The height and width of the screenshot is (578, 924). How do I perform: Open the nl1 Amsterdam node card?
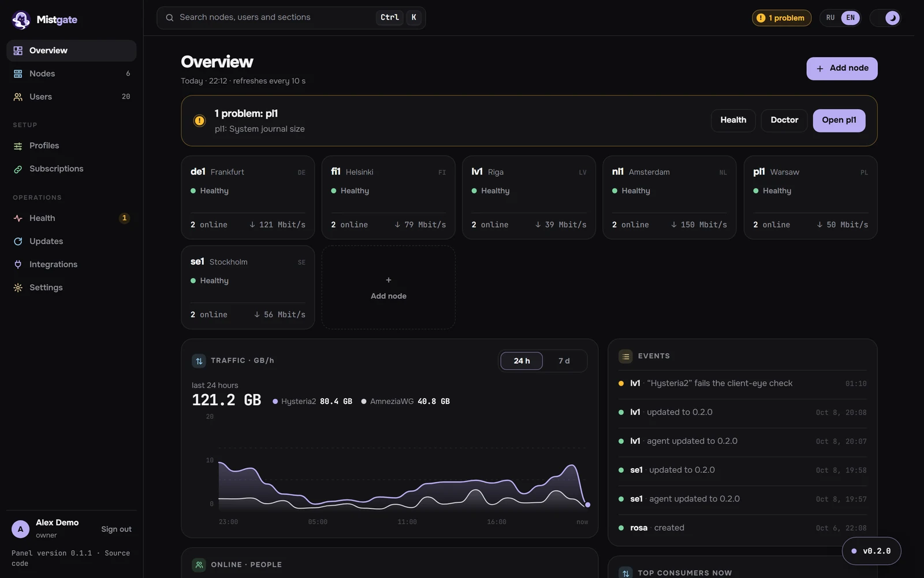669,198
